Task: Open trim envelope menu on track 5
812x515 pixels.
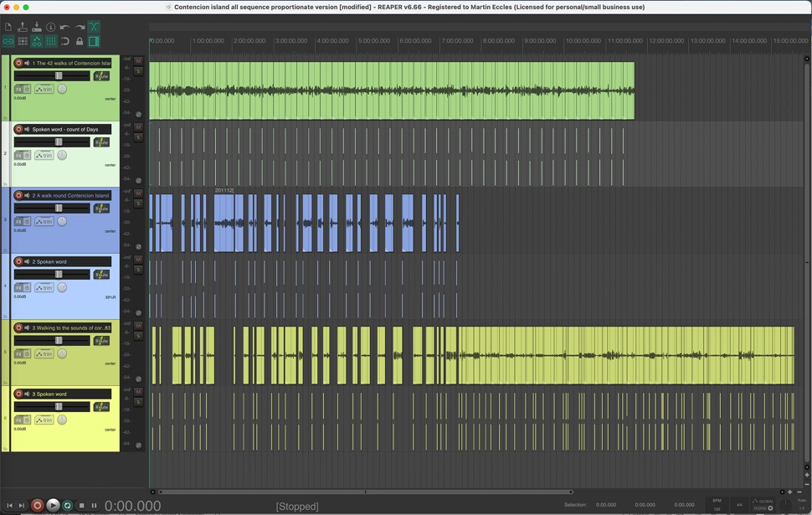Action: [x=44, y=353]
